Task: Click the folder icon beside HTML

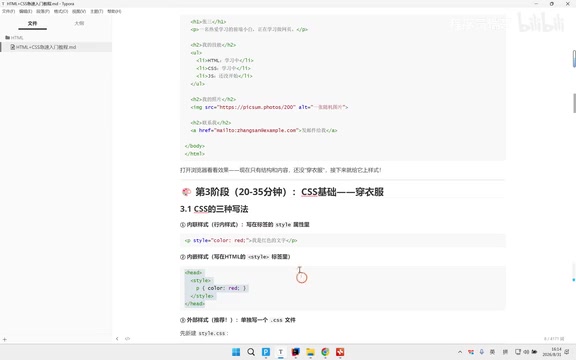Action: pos(7,37)
